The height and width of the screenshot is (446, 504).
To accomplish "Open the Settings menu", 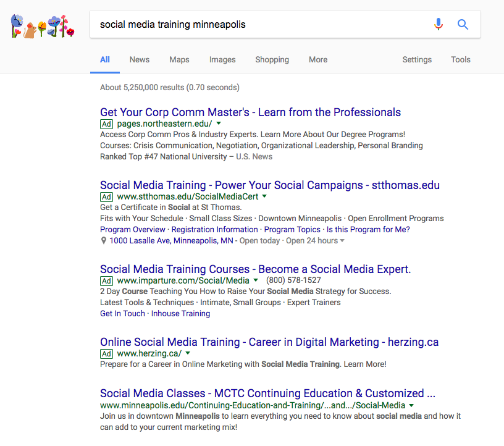I will pos(417,59).
